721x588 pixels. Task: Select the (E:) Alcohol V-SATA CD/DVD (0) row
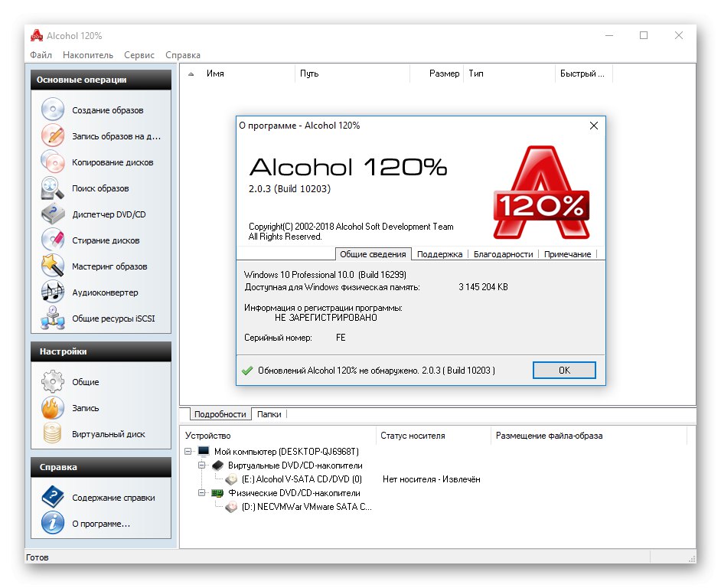[x=302, y=479]
